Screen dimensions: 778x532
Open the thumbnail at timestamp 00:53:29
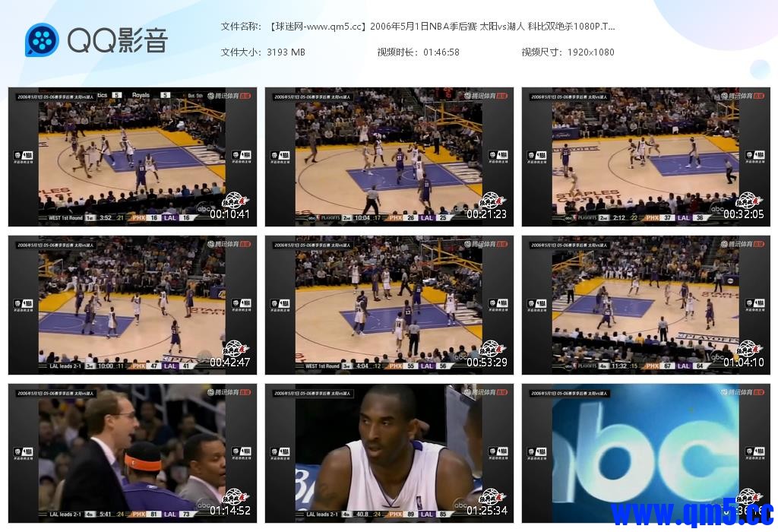pyautogui.click(x=389, y=305)
